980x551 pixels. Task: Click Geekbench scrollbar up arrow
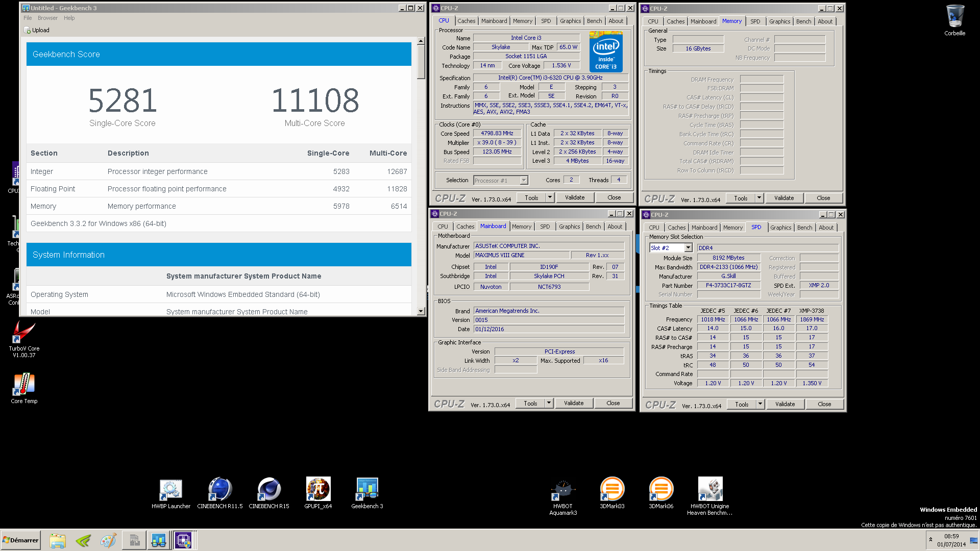click(421, 41)
